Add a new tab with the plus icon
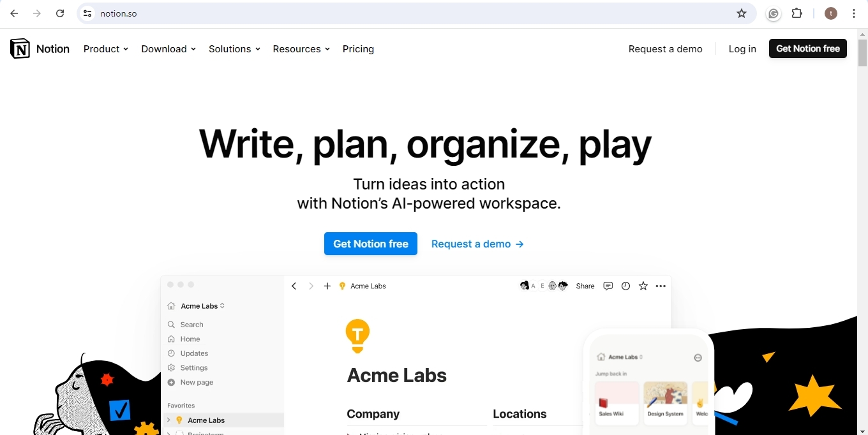The height and width of the screenshot is (435, 868). tap(327, 286)
